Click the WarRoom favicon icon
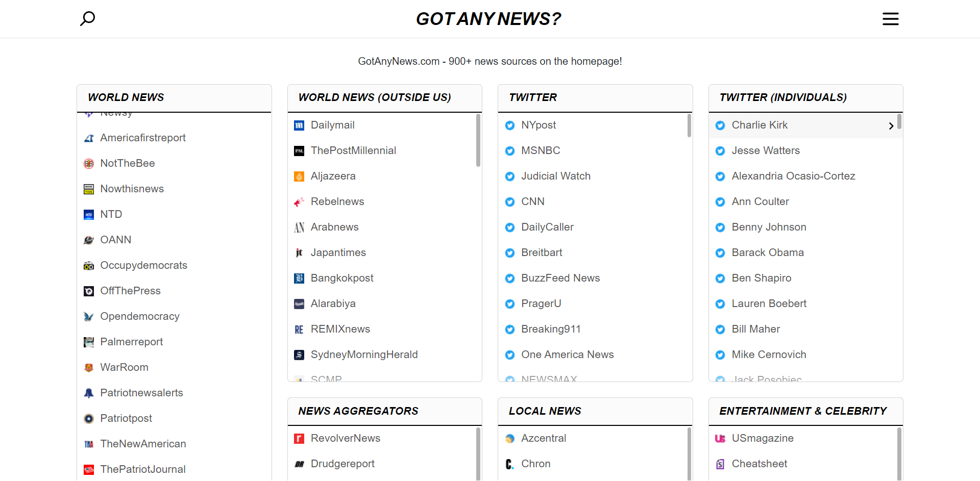 tap(89, 368)
